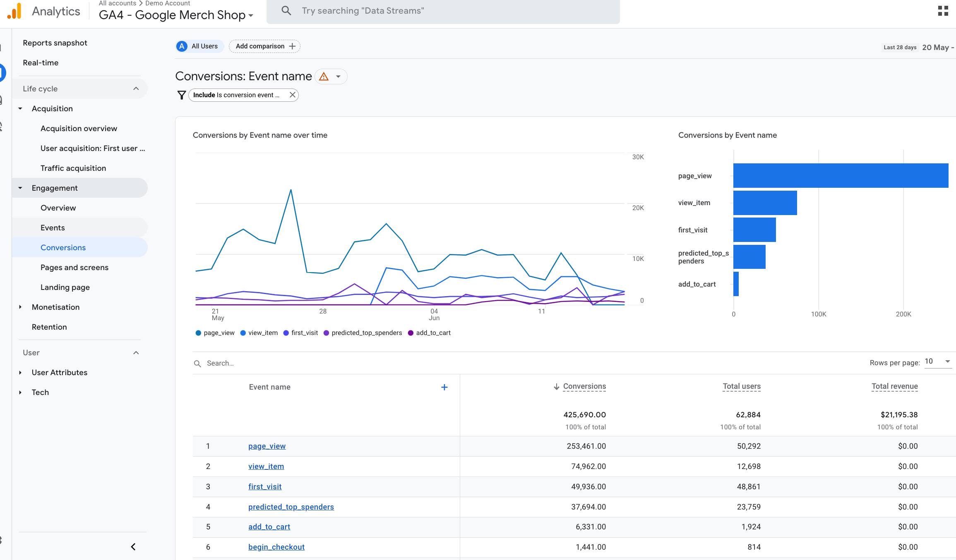The image size is (956, 560).
Task: Toggle the page_view series in chart legend
Action: point(215,333)
